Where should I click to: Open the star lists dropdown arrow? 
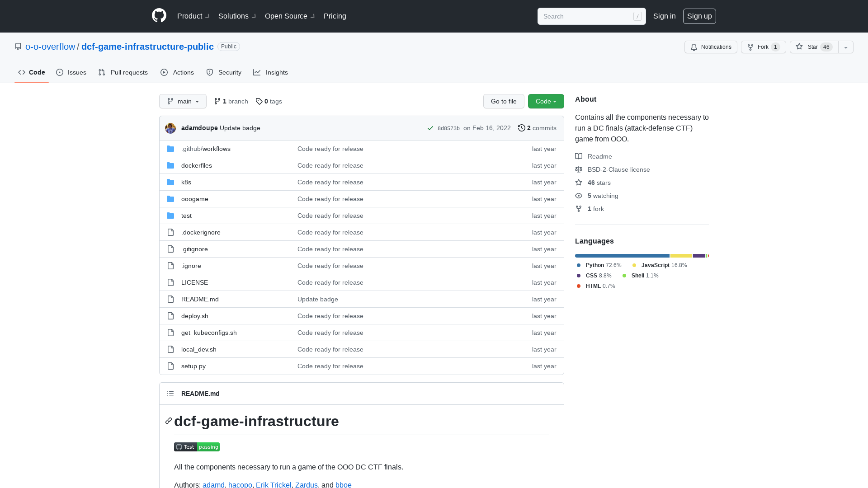(x=846, y=47)
